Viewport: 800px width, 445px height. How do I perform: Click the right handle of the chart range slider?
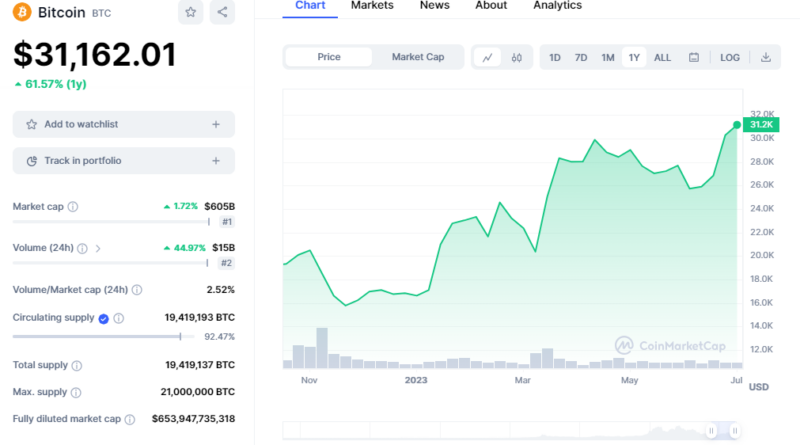(x=736, y=432)
